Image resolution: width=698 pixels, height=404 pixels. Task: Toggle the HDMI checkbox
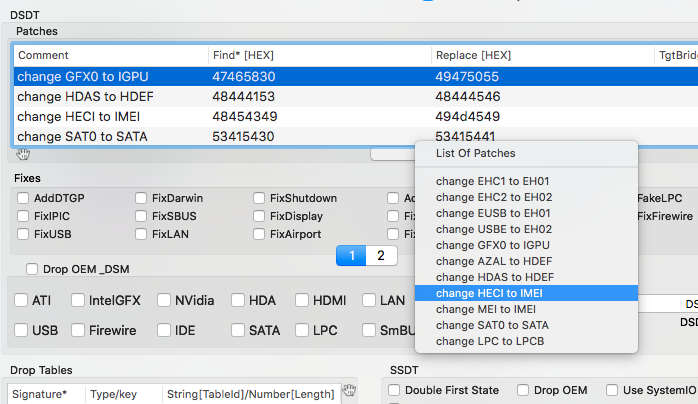(302, 300)
